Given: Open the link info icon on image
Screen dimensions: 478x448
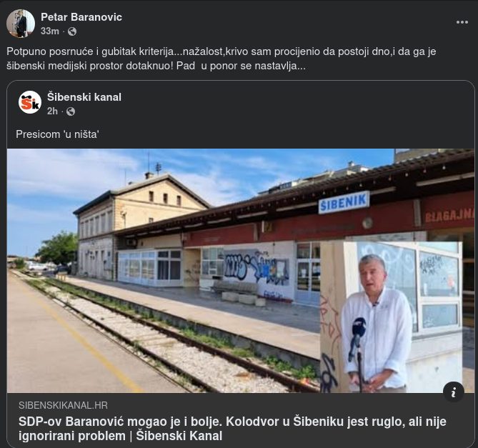Looking at the screenshot, I should [x=454, y=392].
